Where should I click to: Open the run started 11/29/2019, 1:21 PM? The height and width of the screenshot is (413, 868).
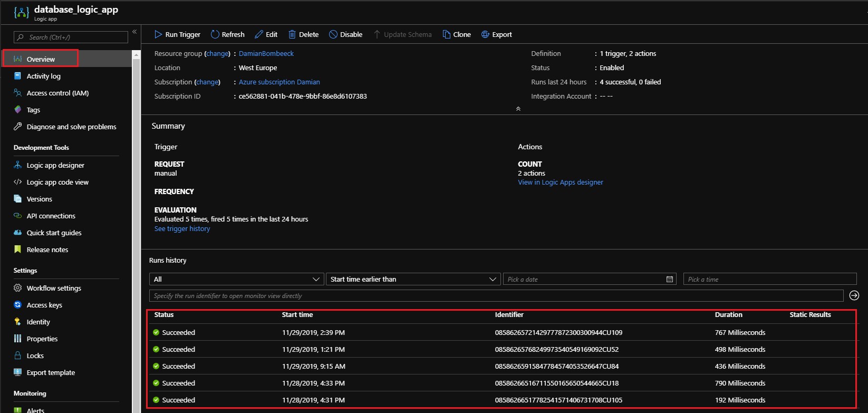coord(502,349)
